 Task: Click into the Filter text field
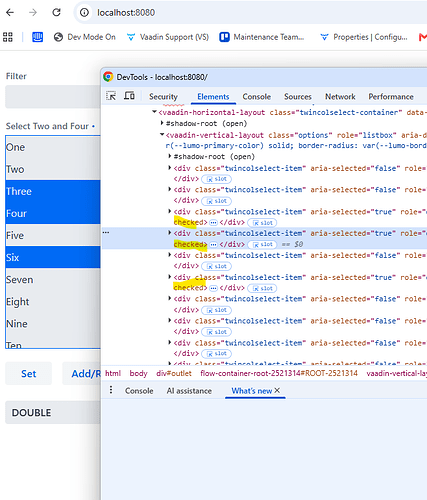pyautogui.click(x=53, y=97)
